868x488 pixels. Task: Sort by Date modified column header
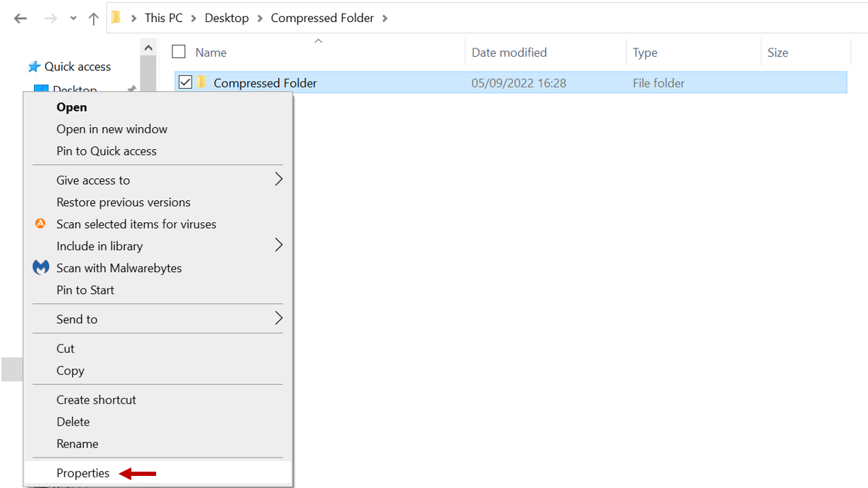pyautogui.click(x=509, y=53)
